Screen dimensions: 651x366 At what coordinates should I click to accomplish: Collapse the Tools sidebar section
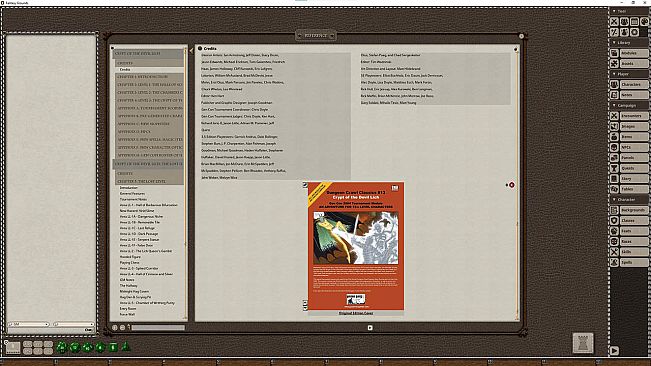tap(614, 11)
